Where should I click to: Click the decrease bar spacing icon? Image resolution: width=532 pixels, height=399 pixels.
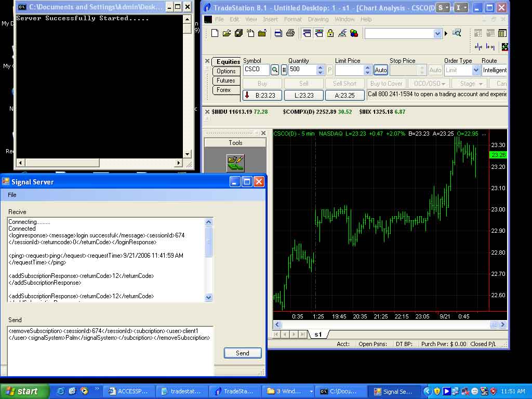(478, 47)
